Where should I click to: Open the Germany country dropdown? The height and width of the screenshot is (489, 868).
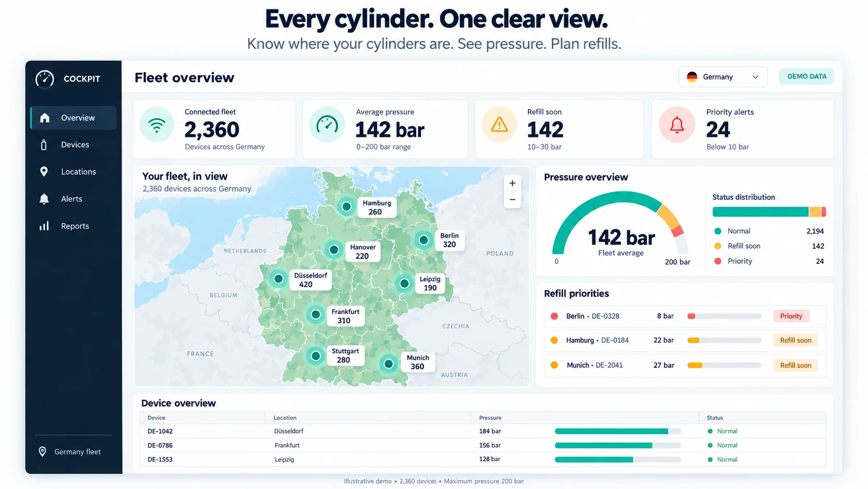[x=723, y=77]
